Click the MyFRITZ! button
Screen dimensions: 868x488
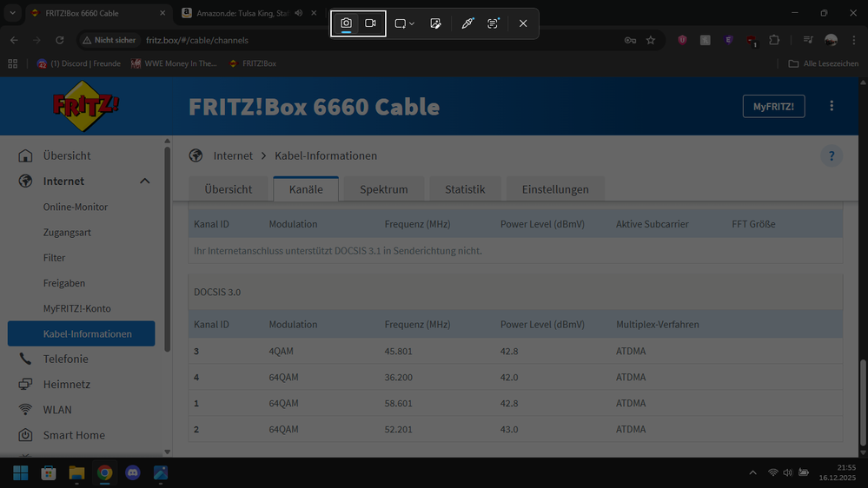click(773, 106)
